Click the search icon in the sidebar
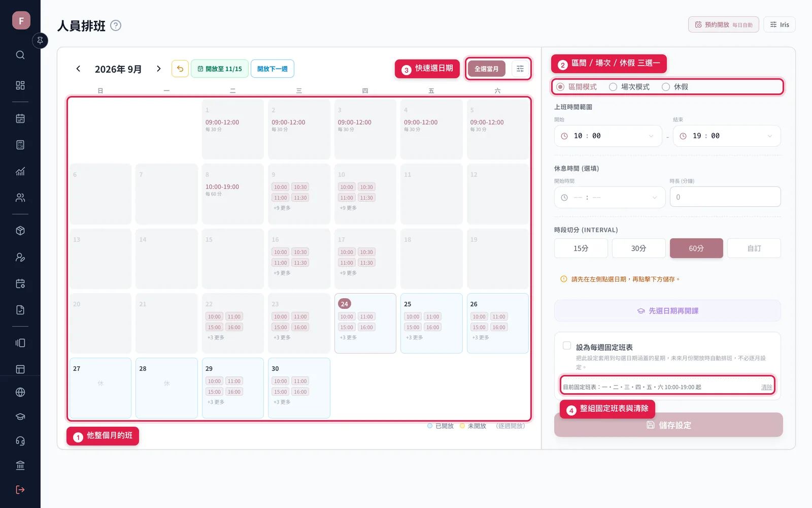Viewport: 812px width, 508px height. (x=20, y=55)
